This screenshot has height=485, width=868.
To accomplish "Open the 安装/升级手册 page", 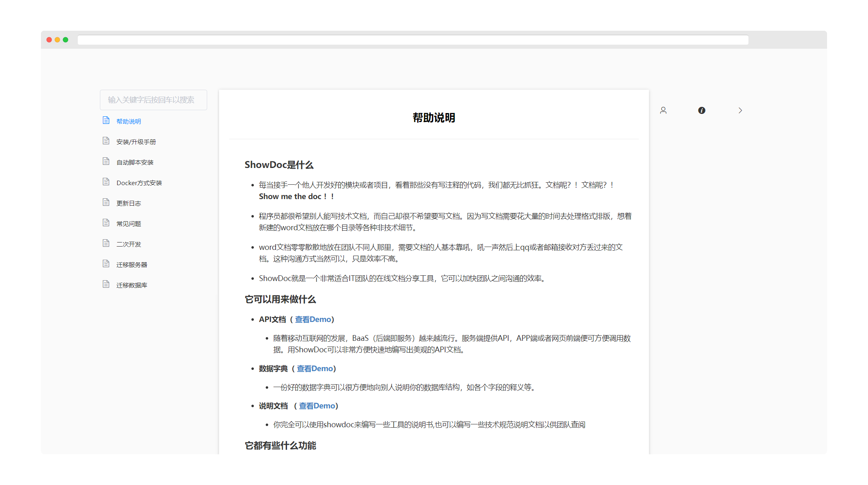I will (x=136, y=142).
